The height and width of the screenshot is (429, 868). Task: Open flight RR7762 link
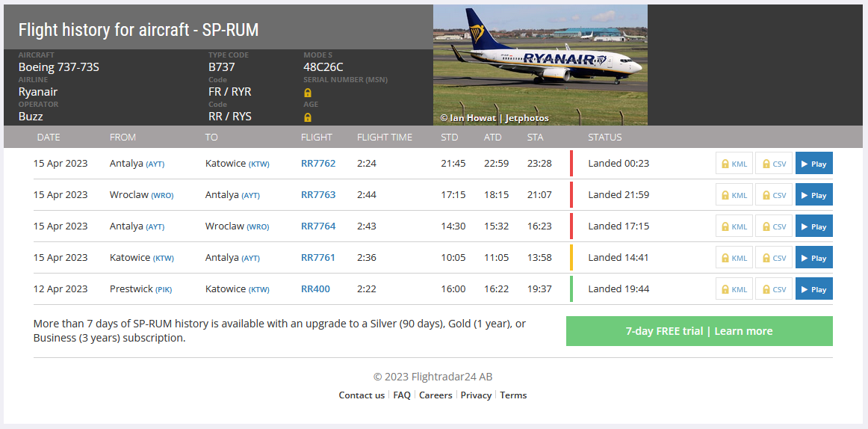pos(318,163)
